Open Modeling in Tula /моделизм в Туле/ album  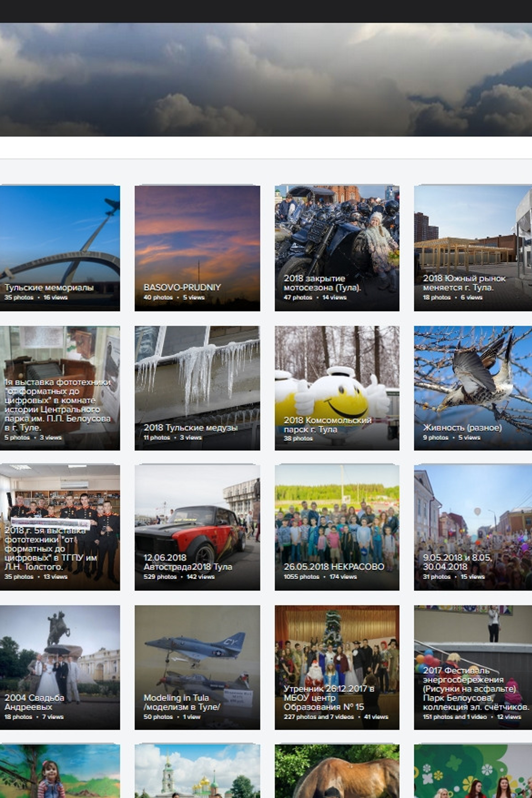point(197,667)
